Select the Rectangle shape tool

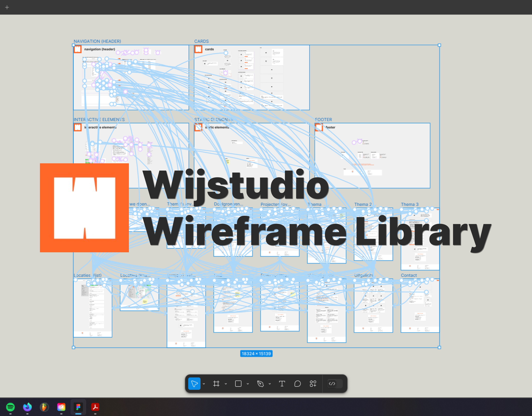238,384
